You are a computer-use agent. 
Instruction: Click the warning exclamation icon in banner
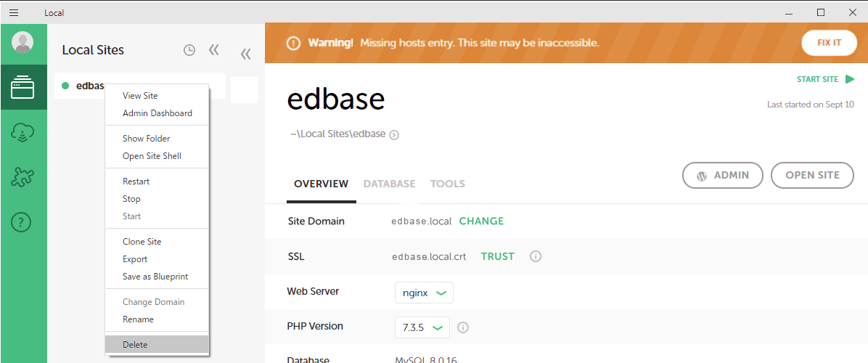tap(293, 43)
